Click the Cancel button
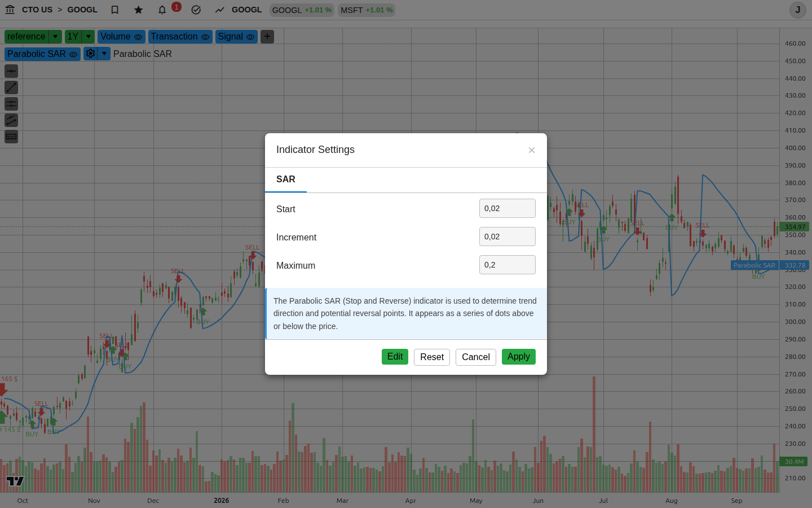Image resolution: width=812 pixels, height=508 pixels. 476,357
